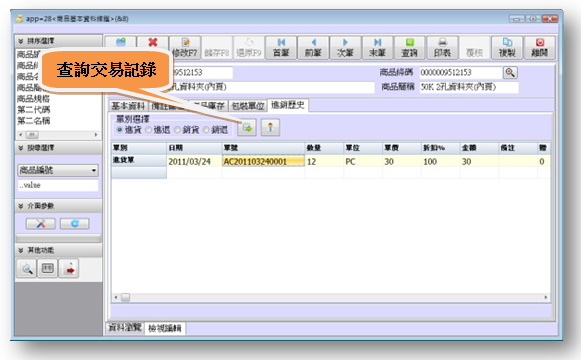
Task: Click the 離開 exit button
Action: click(540, 47)
